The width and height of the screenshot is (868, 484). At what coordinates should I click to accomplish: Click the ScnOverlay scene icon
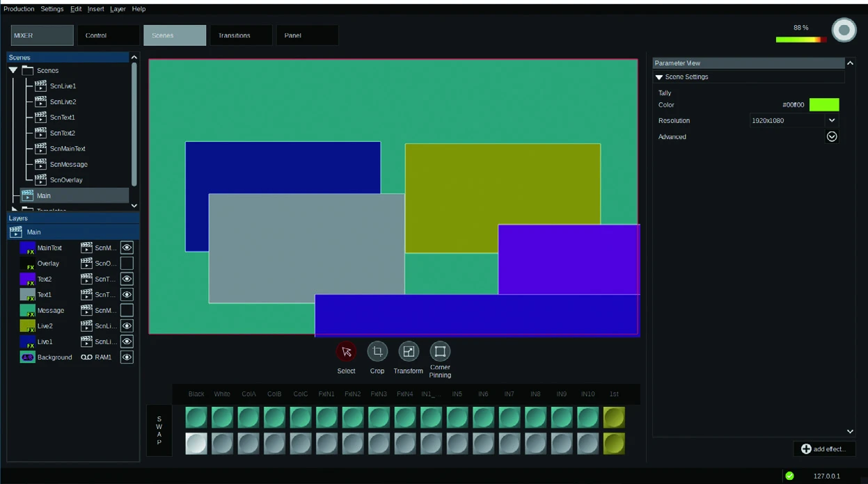(x=40, y=179)
